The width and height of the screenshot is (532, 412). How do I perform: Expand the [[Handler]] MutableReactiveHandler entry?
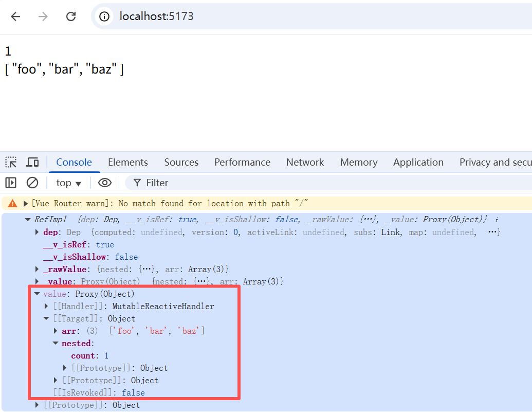[46, 307]
